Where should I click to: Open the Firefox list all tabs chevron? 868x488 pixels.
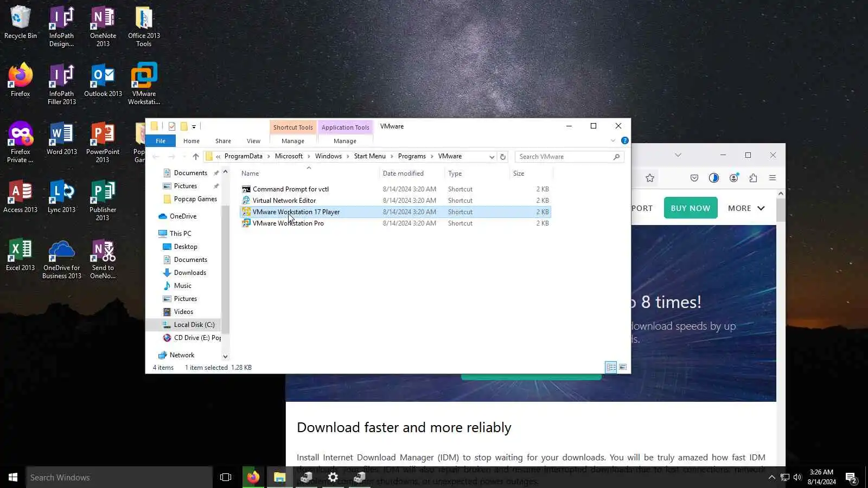(x=678, y=155)
